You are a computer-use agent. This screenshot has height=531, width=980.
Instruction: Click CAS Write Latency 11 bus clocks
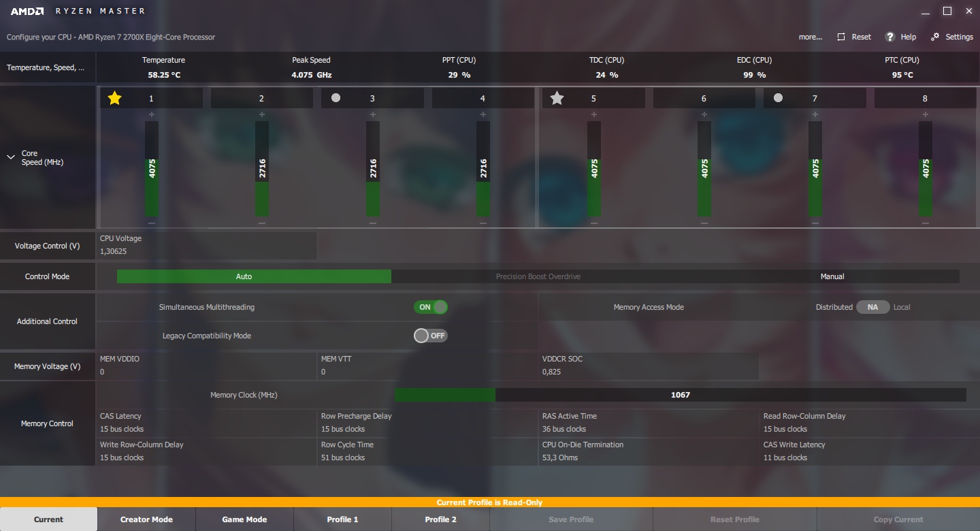point(870,451)
